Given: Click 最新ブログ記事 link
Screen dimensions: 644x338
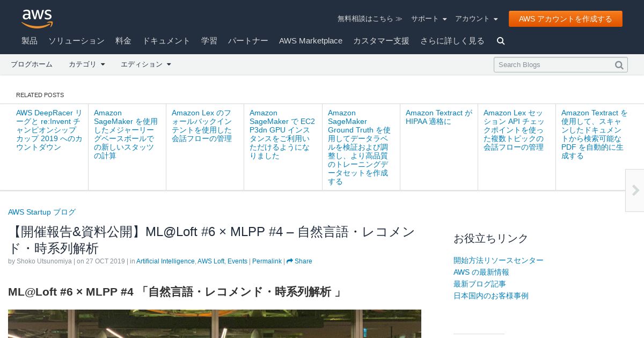Looking at the screenshot, I should (480, 284).
